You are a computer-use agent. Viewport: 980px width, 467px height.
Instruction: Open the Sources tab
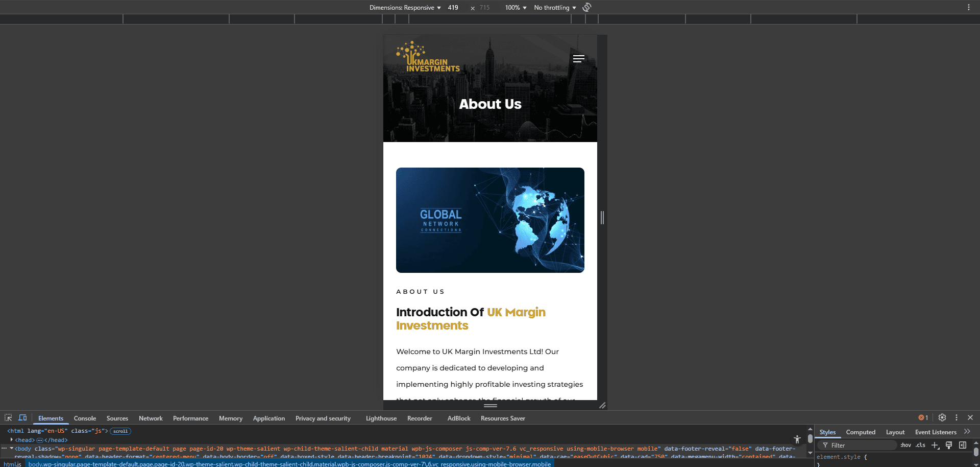117,418
